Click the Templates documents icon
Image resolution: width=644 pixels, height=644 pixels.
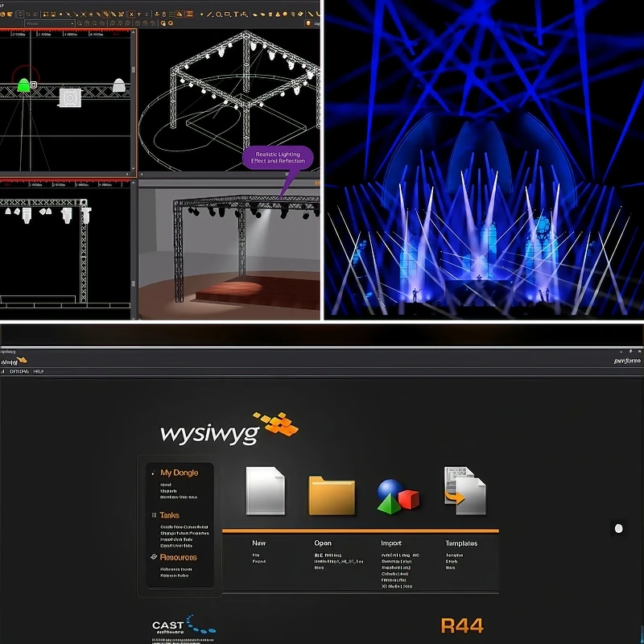(x=465, y=490)
